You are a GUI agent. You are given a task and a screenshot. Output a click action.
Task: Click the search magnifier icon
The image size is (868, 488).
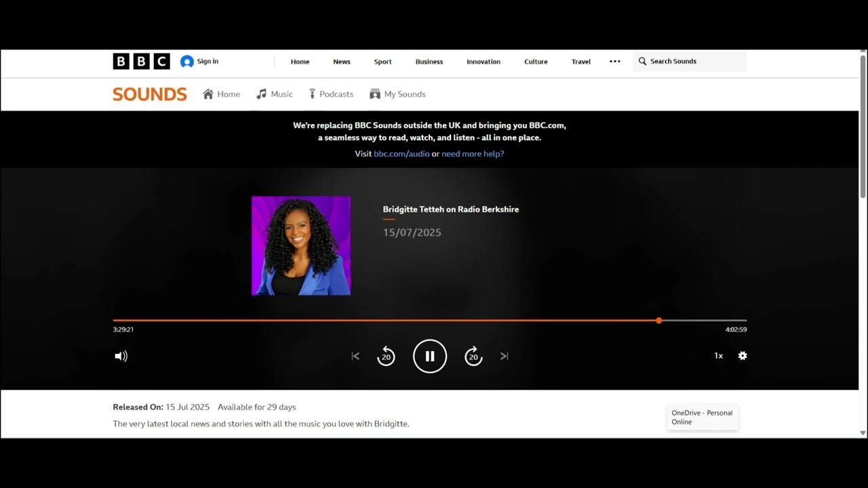[x=642, y=61]
